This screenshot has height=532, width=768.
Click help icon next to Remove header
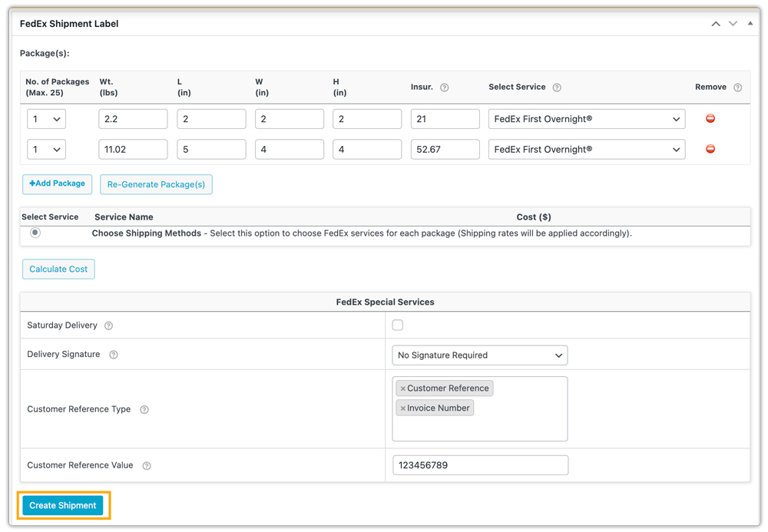[737, 88]
